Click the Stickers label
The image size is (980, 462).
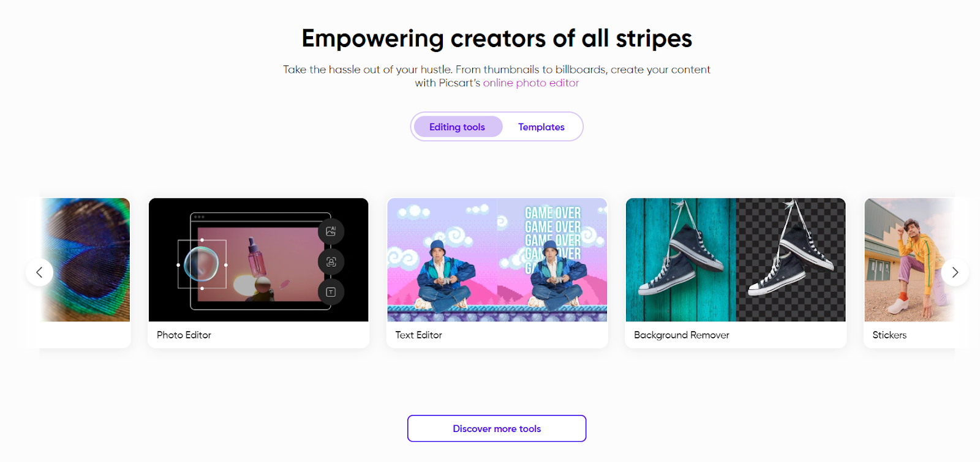coord(889,335)
